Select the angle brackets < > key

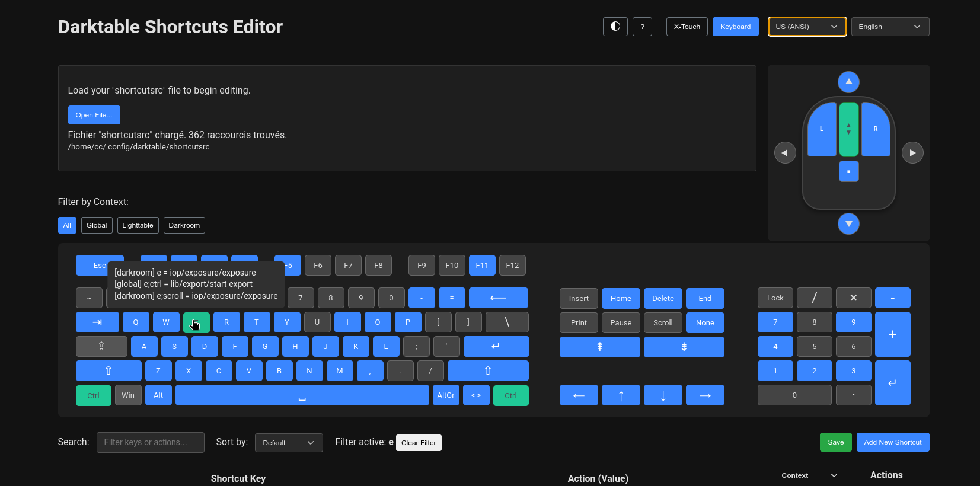point(476,395)
